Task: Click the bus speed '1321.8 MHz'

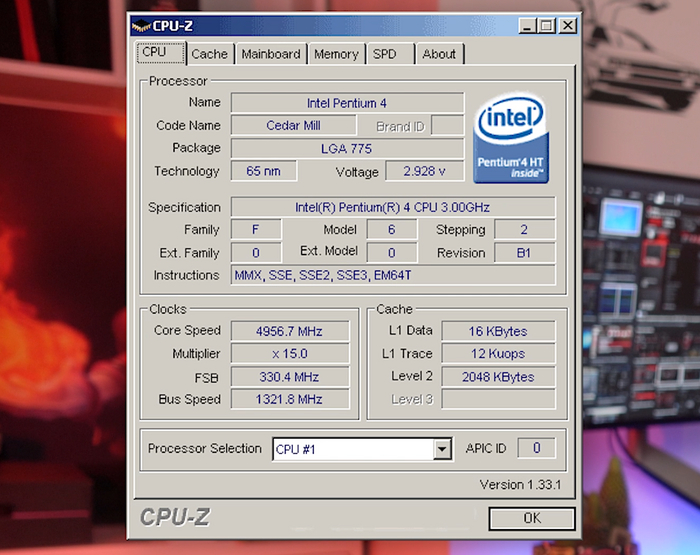Action: 290,400
